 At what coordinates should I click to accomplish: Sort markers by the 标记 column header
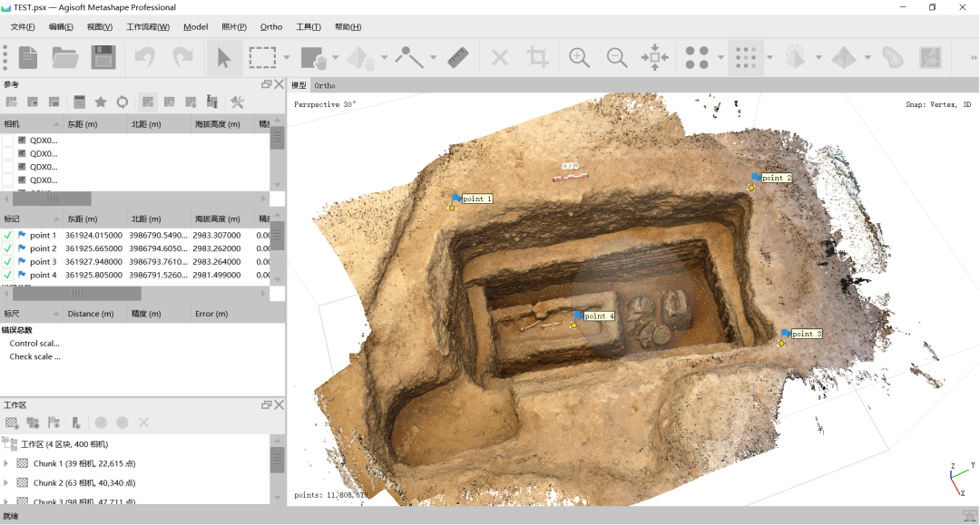(x=31, y=219)
